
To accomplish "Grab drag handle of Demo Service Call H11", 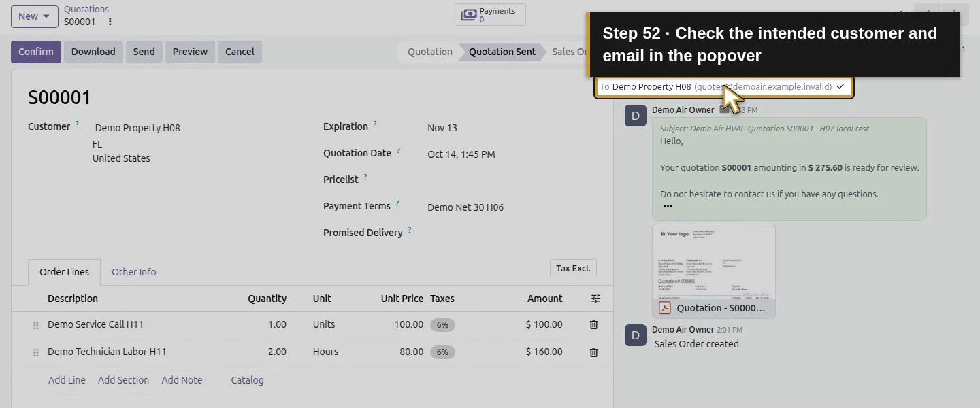I will tap(36, 326).
